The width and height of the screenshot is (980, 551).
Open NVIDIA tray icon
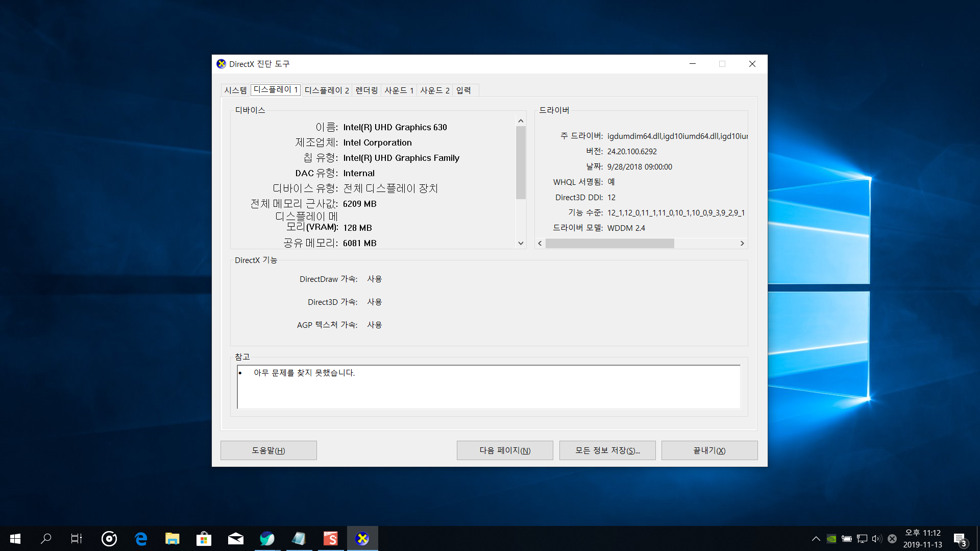(x=831, y=538)
